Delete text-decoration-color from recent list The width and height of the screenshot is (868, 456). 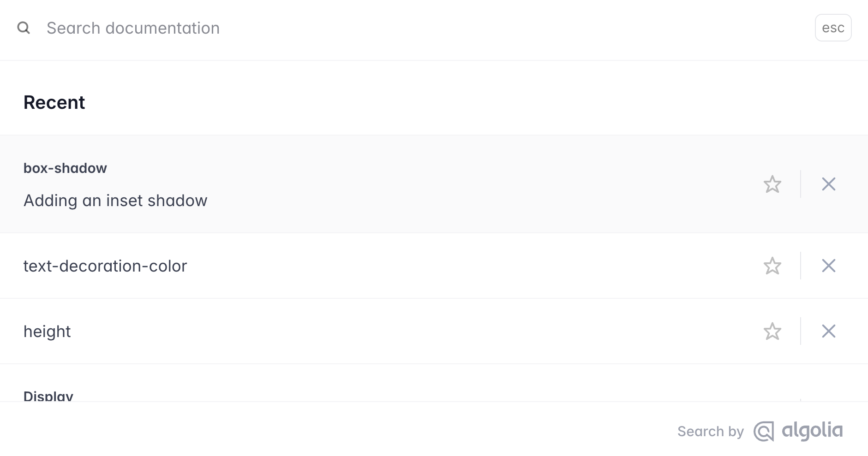click(828, 266)
